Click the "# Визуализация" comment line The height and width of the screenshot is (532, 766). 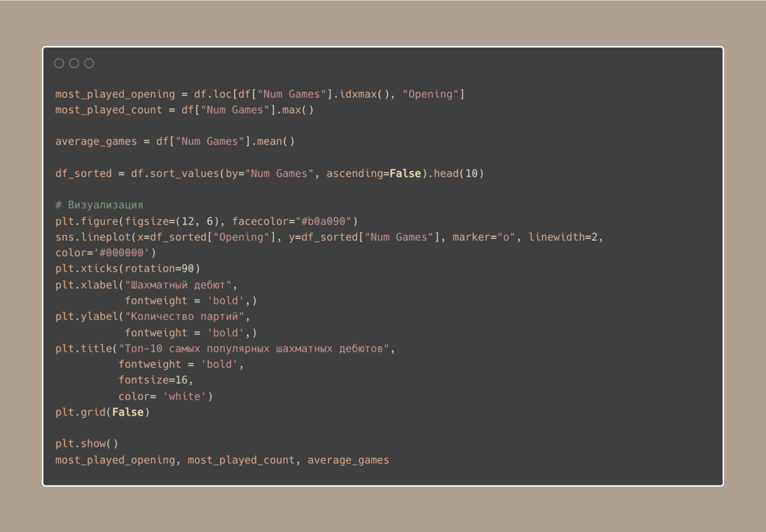[99, 205]
